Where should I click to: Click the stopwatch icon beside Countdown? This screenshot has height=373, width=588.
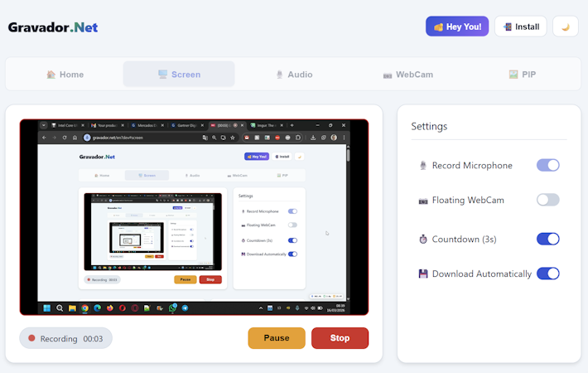tap(423, 239)
